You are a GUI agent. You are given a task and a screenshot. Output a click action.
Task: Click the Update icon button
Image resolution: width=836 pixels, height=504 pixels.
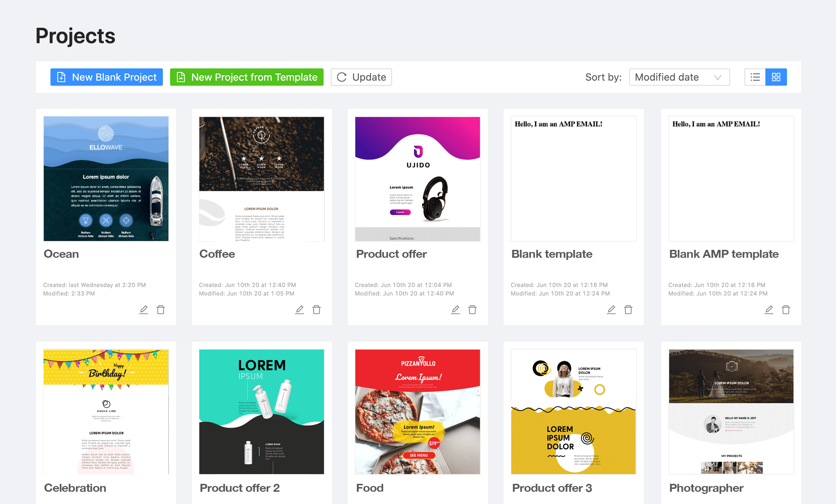[342, 76]
